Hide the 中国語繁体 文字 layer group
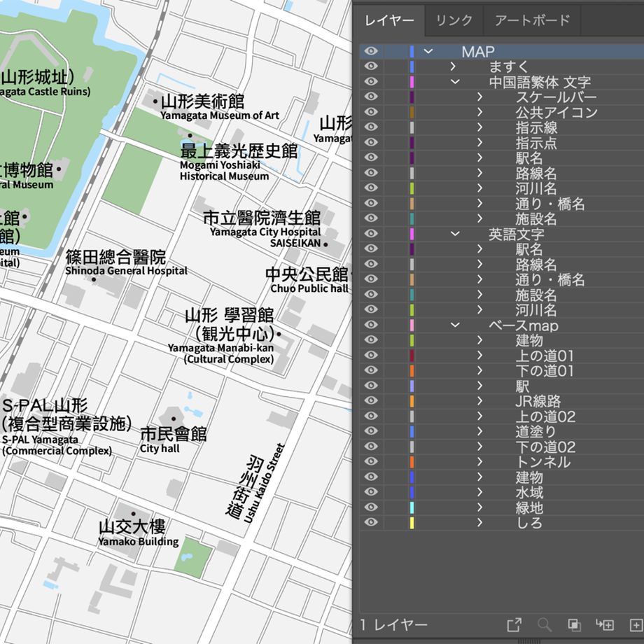This screenshot has width=644, height=644. 371,81
